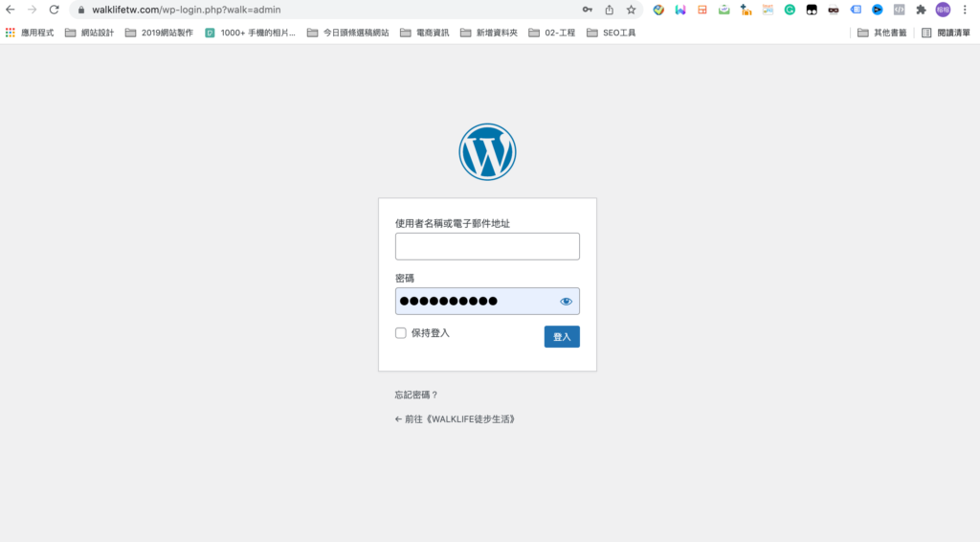This screenshot has width=980, height=542.
Task: Open Chrome's three-dot menu
Action: (x=965, y=10)
